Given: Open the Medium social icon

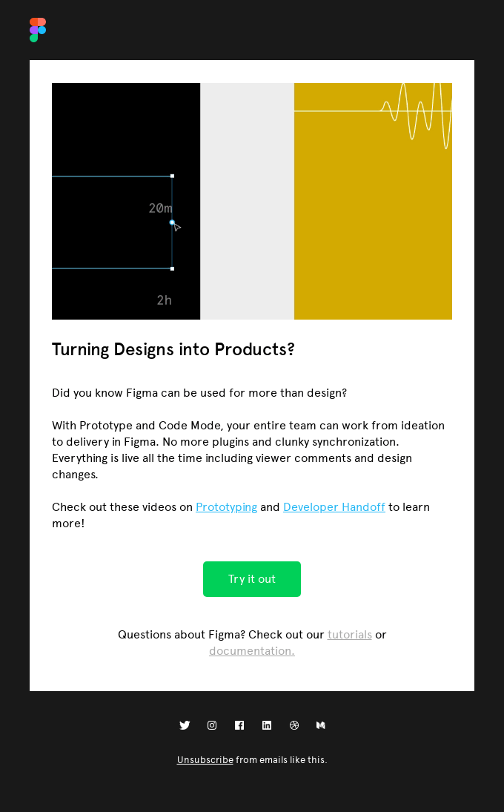Looking at the screenshot, I should (321, 725).
